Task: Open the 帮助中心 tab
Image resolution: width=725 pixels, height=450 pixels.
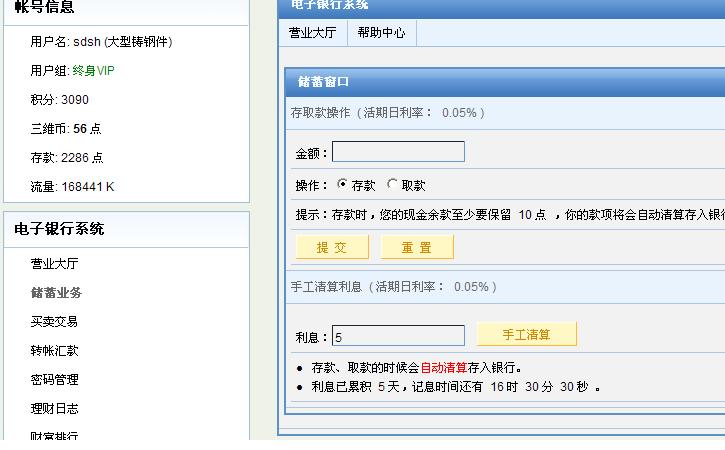Action: 381,33
